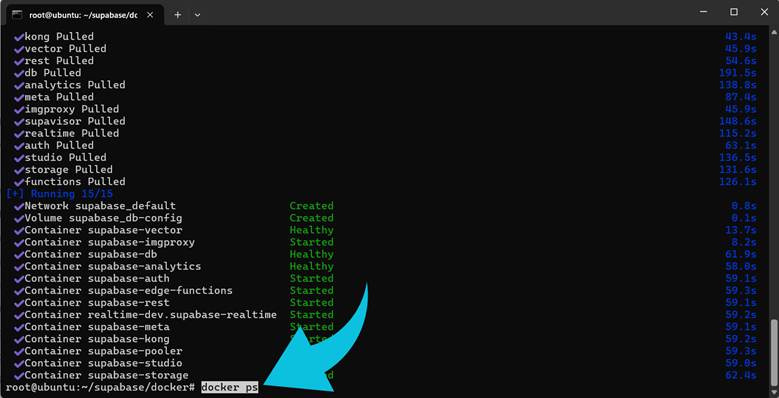Open the new-tab profile dropdown chevron
This screenshot has width=779, height=398.
pyautogui.click(x=197, y=15)
